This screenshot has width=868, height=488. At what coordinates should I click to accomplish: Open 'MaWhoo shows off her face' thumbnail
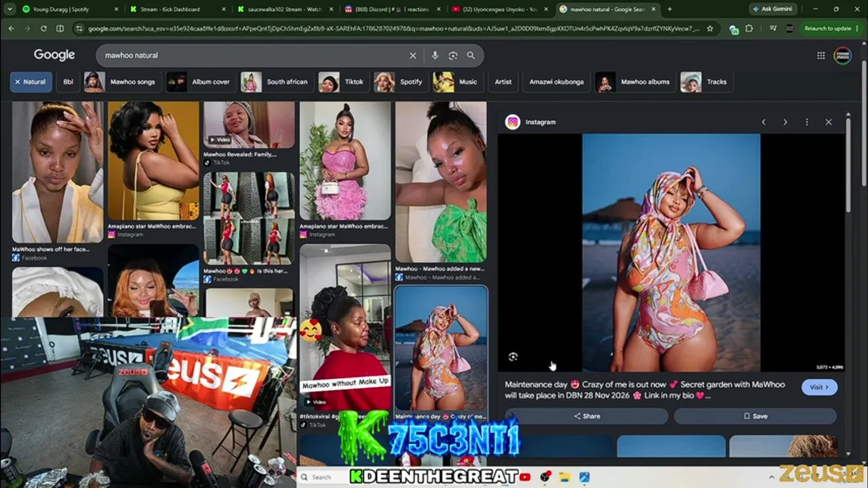click(58, 173)
